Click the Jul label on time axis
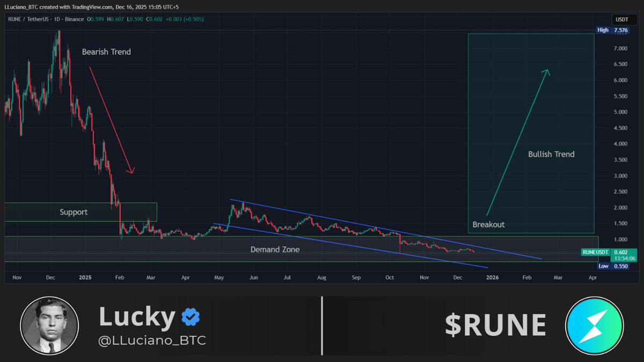Image resolution: width=644 pixels, height=362 pixels. tap(287, 278)
